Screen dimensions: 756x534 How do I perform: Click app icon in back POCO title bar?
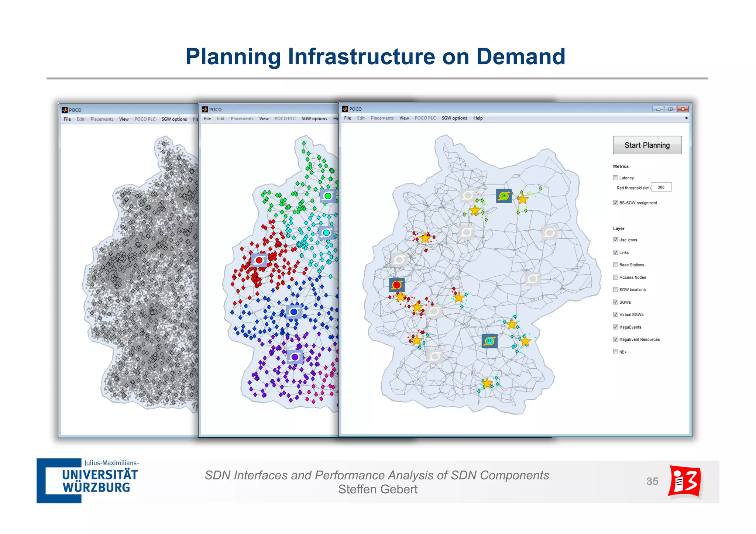coord(65,110)
